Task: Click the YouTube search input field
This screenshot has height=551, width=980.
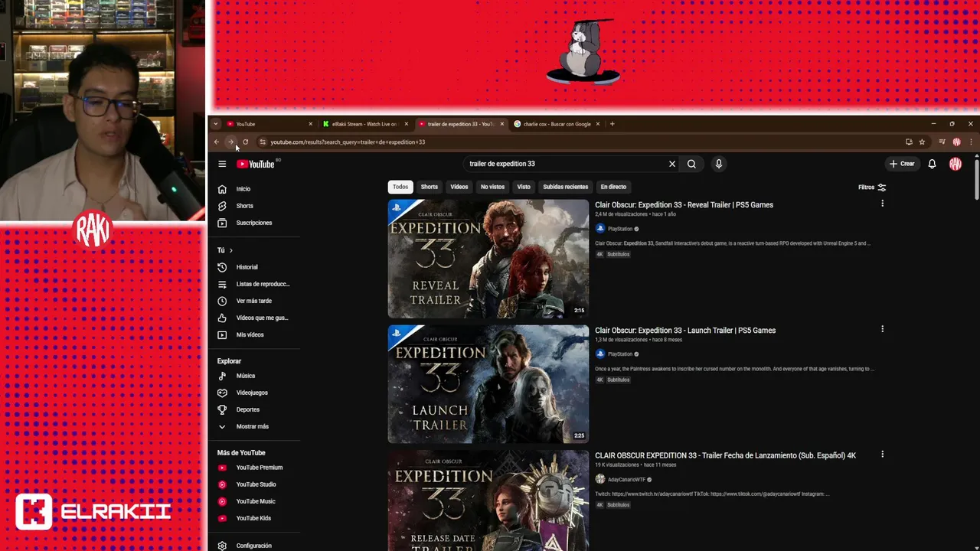Action: coord(565,164)
